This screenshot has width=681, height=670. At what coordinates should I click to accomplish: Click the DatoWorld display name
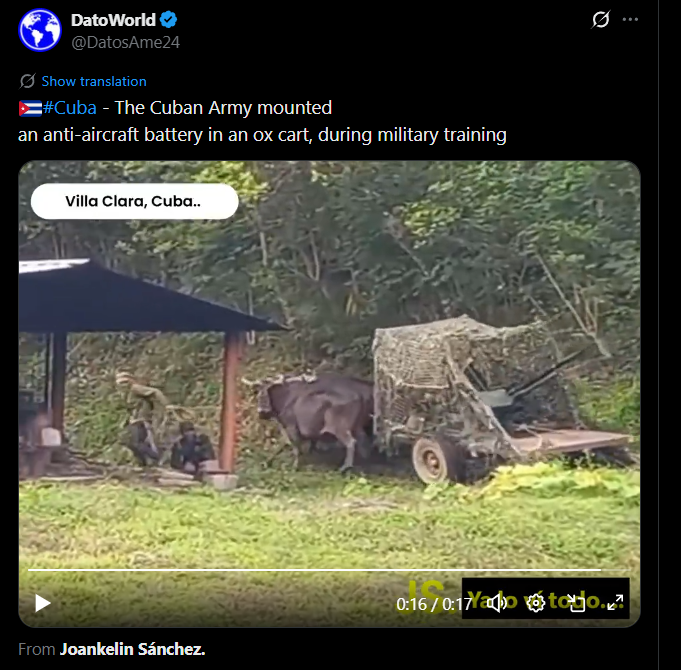(x=113, y=20)
